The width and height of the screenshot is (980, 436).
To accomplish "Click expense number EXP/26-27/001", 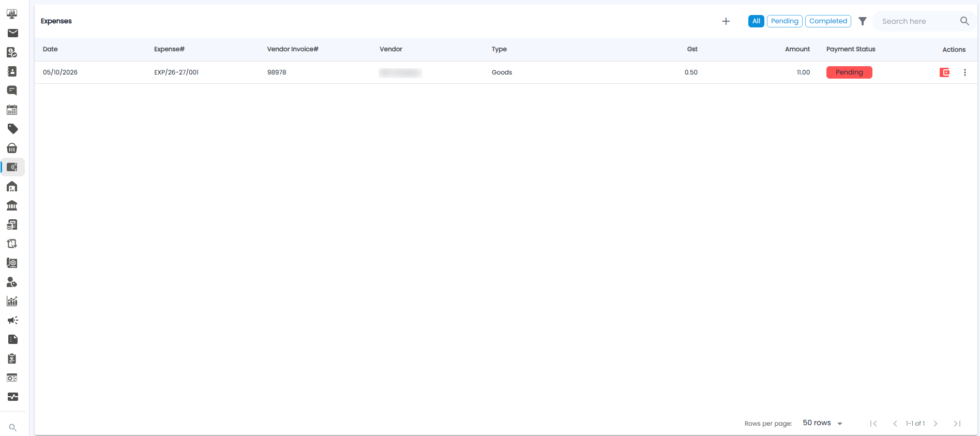I will pyautogui.click(x=176, y=72).
